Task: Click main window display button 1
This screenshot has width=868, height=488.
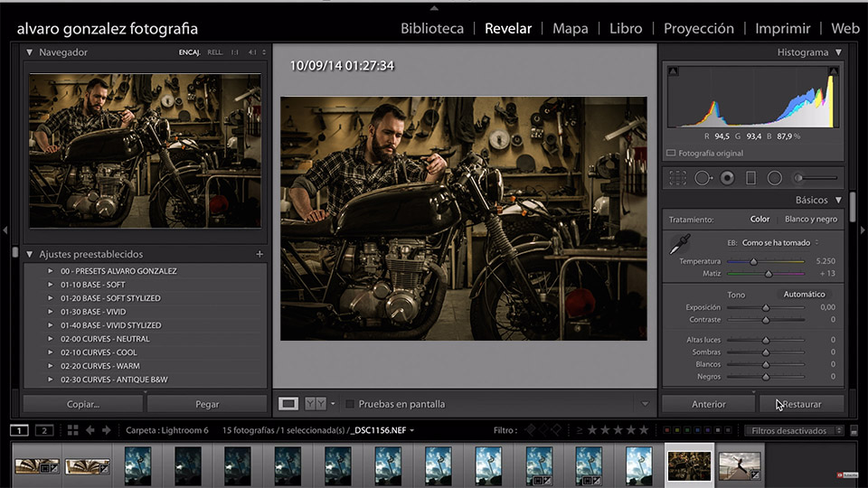Action: [19, 430]
